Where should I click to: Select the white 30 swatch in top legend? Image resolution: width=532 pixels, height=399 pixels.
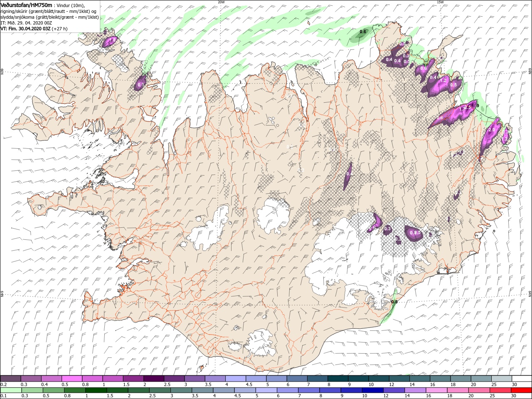click(521, 379)
